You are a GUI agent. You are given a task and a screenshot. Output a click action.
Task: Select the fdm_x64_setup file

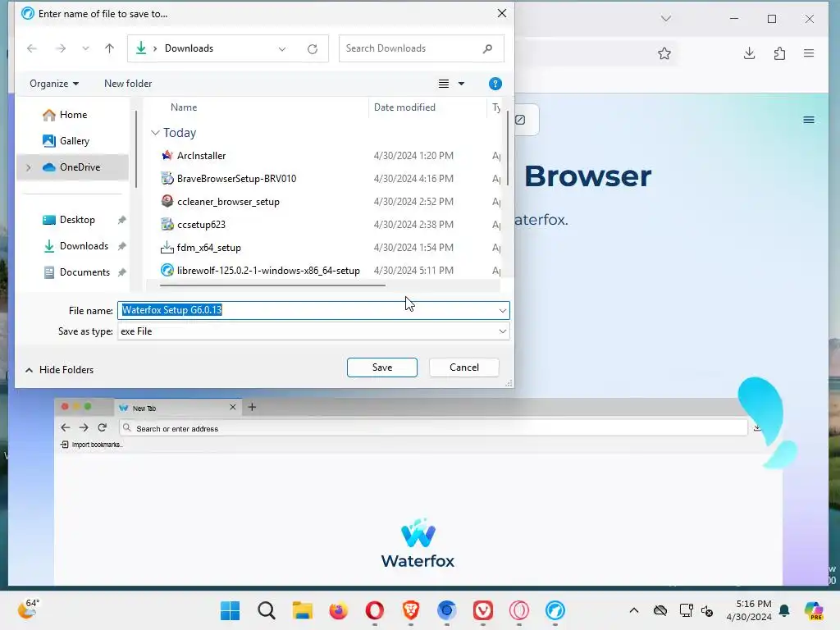pos(209,248)
